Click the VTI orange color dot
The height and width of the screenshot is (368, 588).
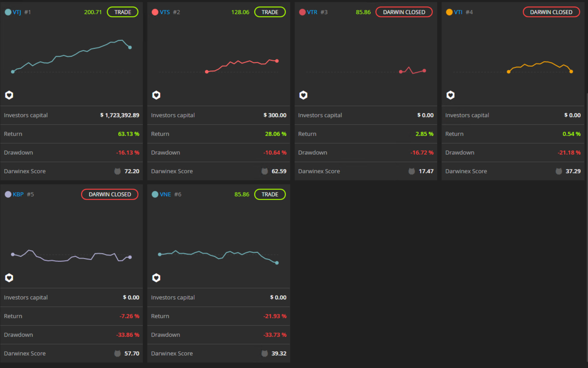pos(449,12)
